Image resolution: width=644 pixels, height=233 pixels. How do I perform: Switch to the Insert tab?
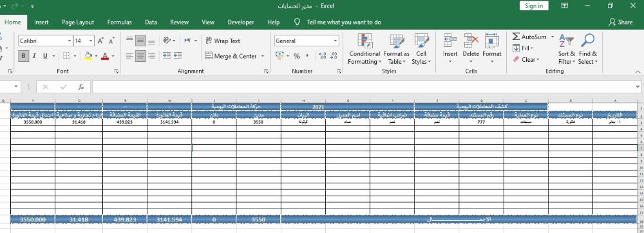coord(41,22)
